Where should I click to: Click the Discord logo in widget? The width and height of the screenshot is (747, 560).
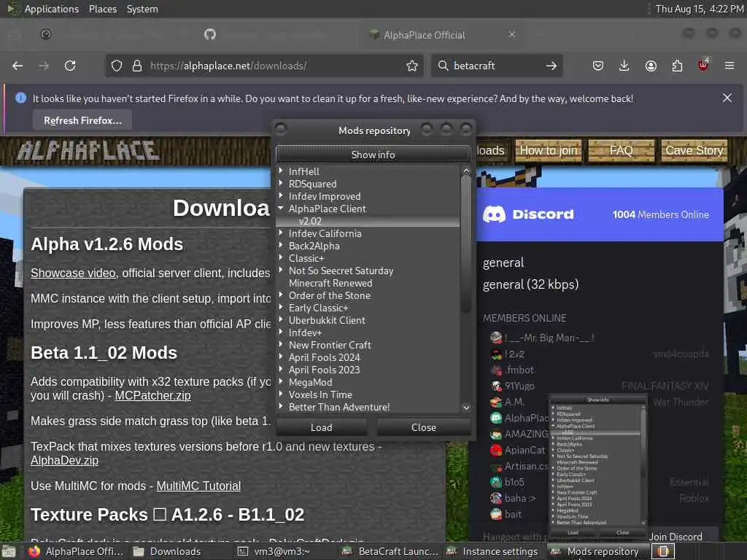tap(528, 214)
